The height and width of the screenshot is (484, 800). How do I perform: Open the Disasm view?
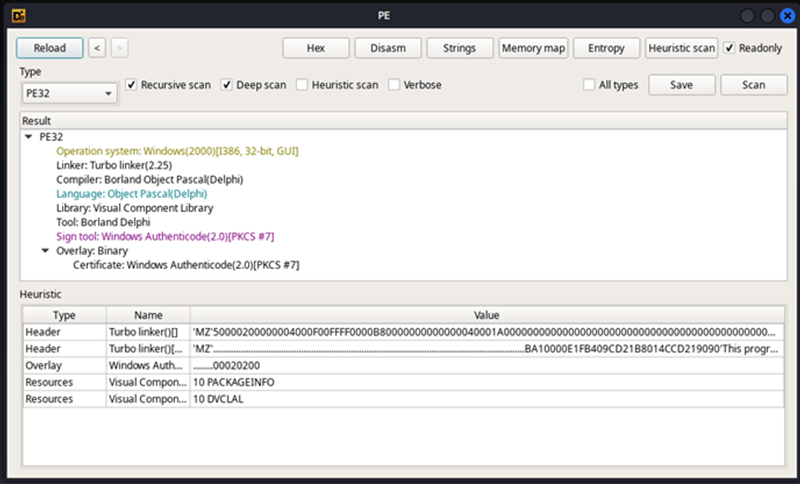(388, 48)
